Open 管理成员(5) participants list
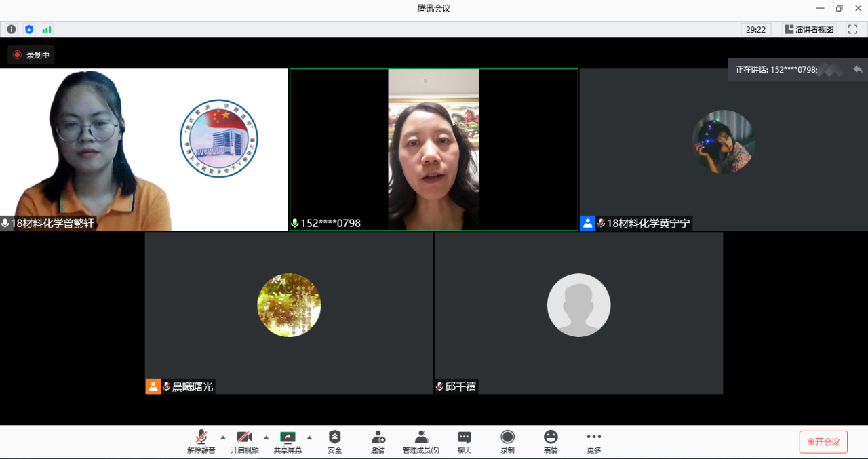The height and width of the screenshot is (459, 868). (421, 441)
